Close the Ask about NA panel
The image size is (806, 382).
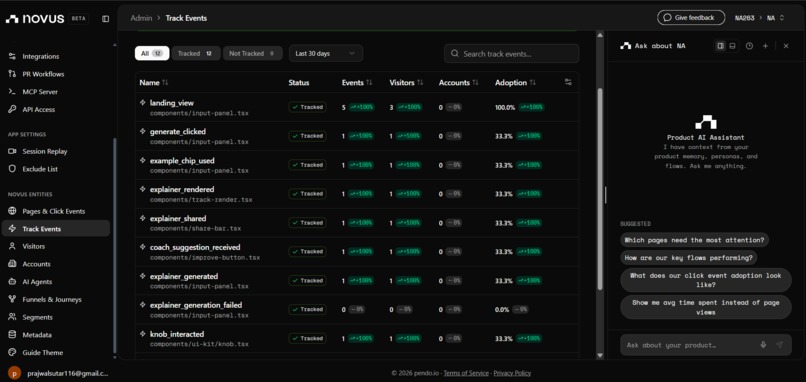tap(786, 46)
